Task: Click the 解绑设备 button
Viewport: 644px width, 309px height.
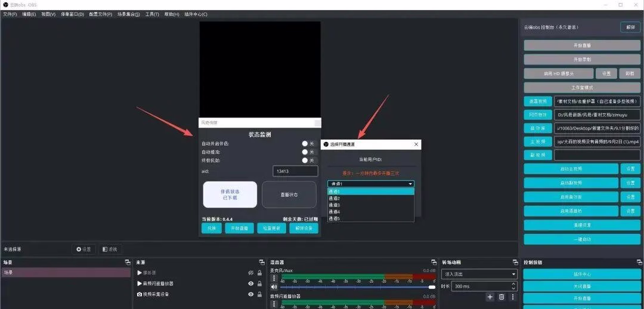Action: (304, 228)
